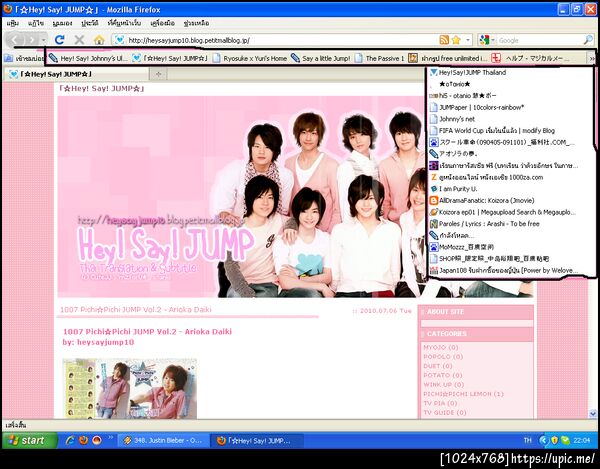Open Hey! Say! Johnny's bookmark

88,59
